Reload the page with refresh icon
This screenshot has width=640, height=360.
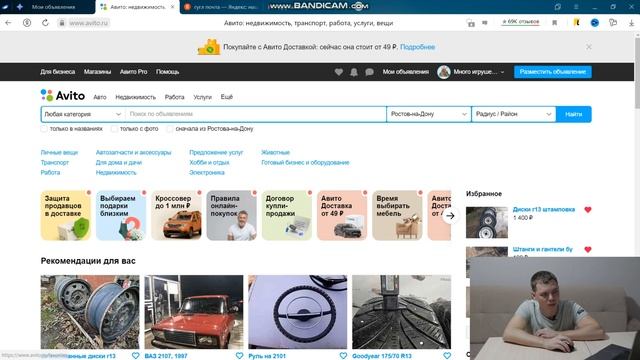(x=45, y=23)
